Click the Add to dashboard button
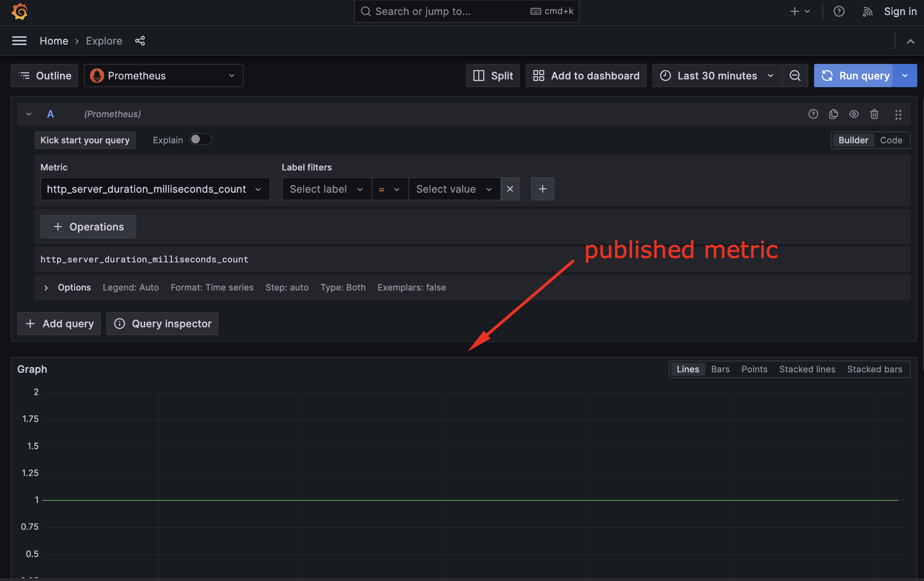The width and height of the screenshot is (924, 581). 586,76
